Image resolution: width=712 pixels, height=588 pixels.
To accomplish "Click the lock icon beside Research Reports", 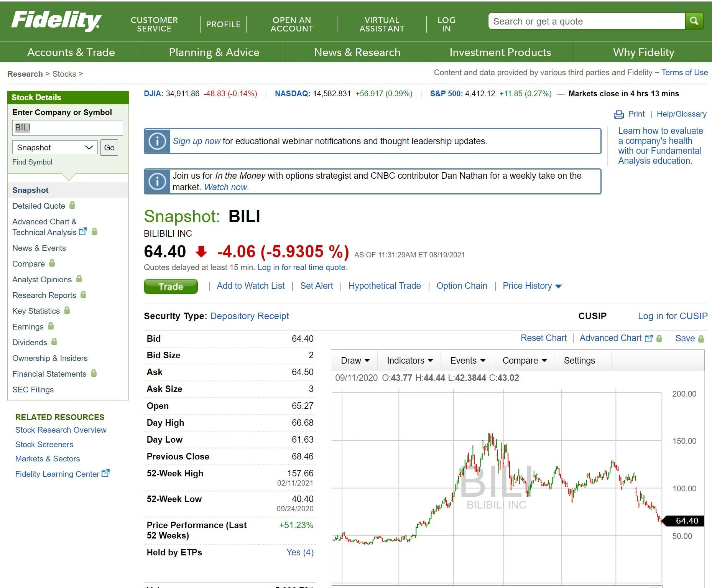I will (x=84, y=295).
